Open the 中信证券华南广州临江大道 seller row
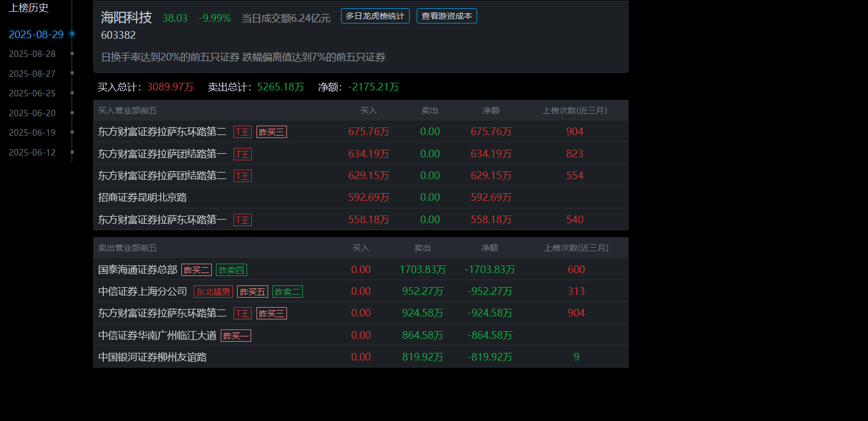 (361, 335)
